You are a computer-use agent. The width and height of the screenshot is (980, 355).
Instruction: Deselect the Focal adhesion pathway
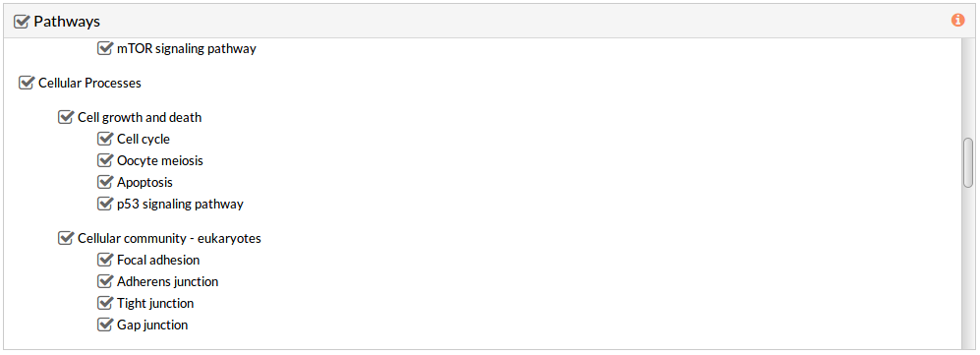[x=105, y=260]
